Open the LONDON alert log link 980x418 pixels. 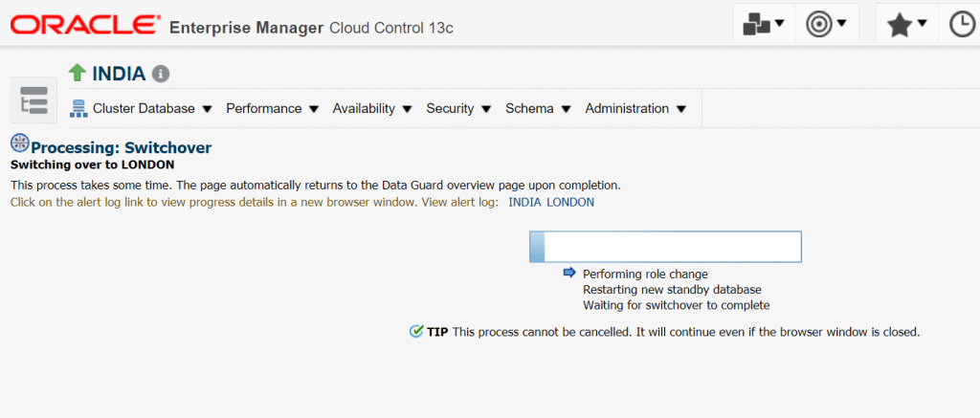coord(570,202)
